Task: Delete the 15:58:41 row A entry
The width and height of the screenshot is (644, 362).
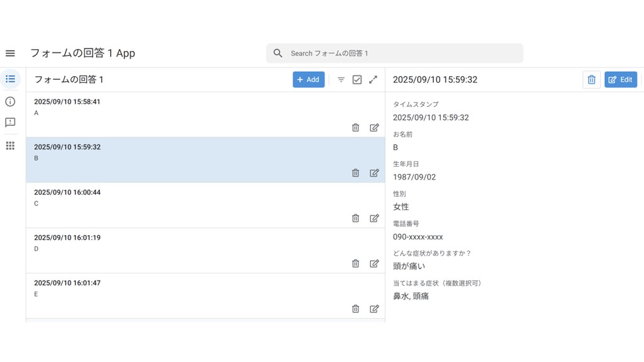Action: coord(355,128)
